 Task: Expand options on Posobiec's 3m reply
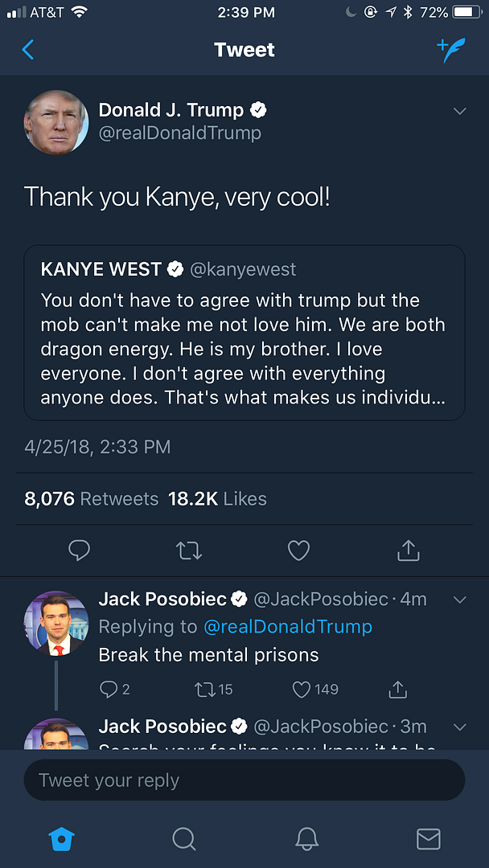[x=460, y=727]
